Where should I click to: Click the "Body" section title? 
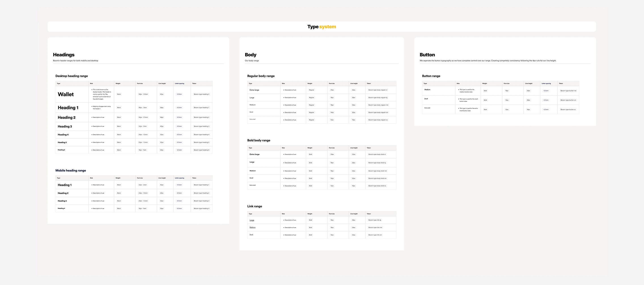[250, 55]
